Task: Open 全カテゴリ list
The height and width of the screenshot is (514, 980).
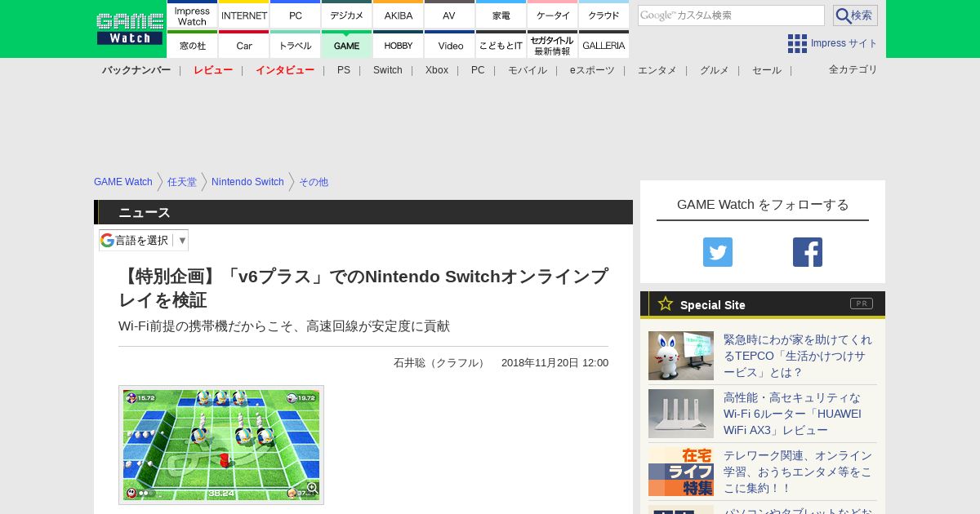Action: click(853, 69)
